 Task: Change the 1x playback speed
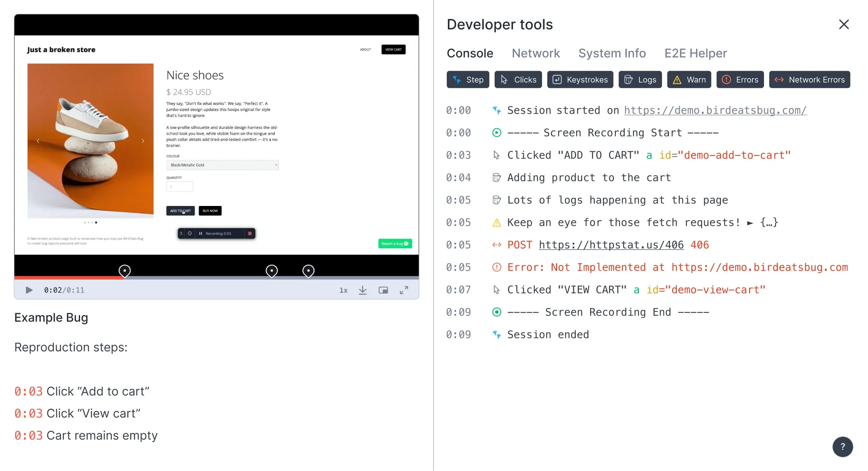click(343, 290)
